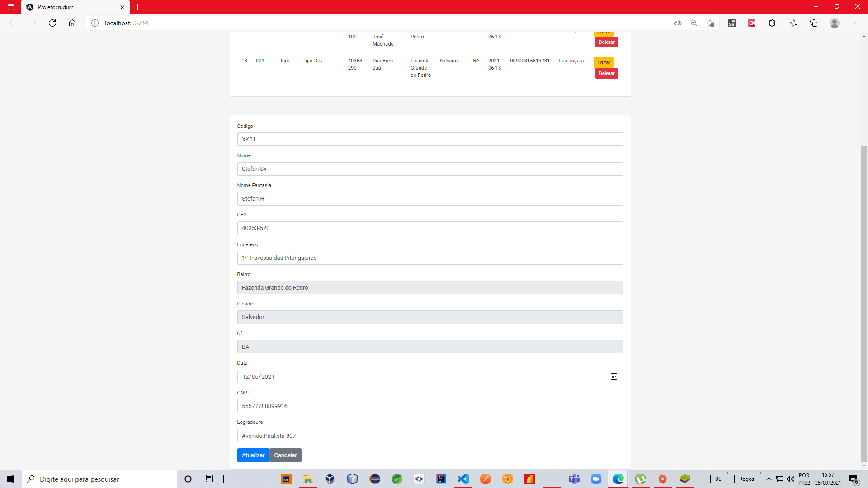Screen dimensions: 868x488
Task: Open the browser Extensions menu
Action: point(772,23)
